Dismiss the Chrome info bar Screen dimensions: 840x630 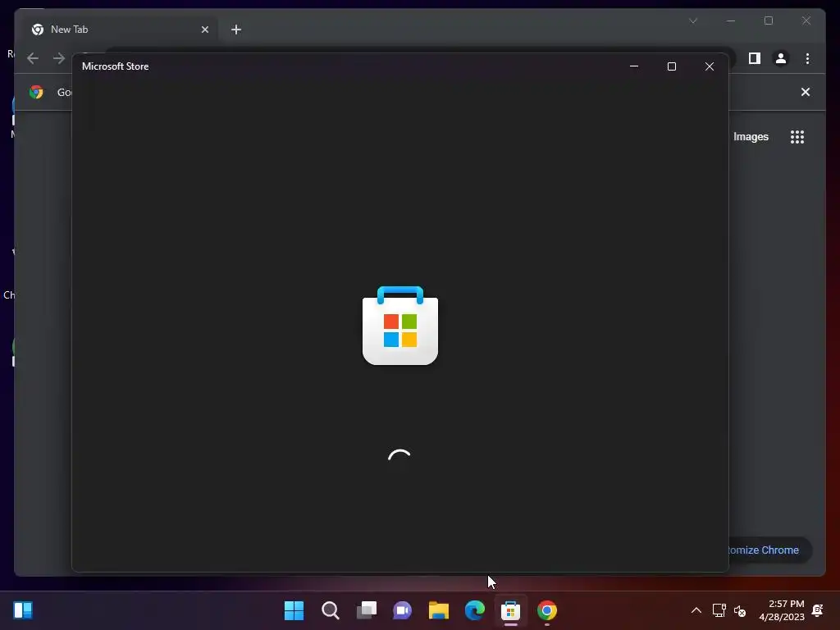pyautogui.click(x=806, y=92)
